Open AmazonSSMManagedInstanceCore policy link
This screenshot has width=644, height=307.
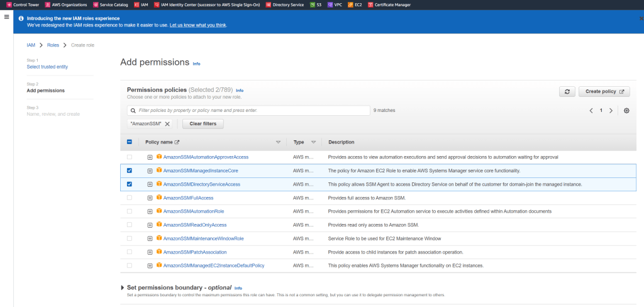201,170
